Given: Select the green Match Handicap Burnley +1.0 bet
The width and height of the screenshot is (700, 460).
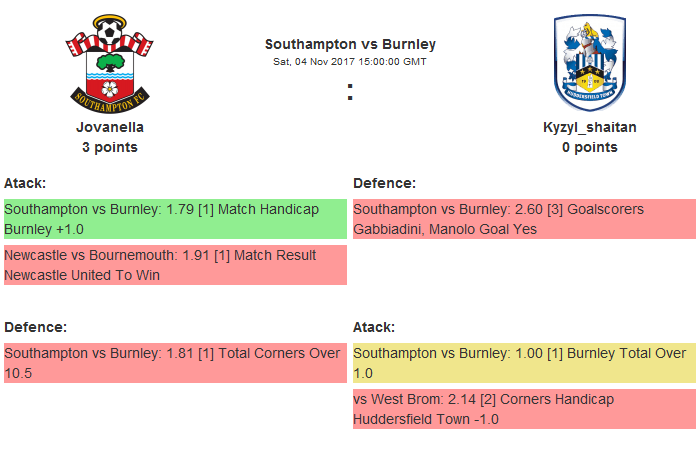Looking at the screenshot, I should click(x=175, y=219).
